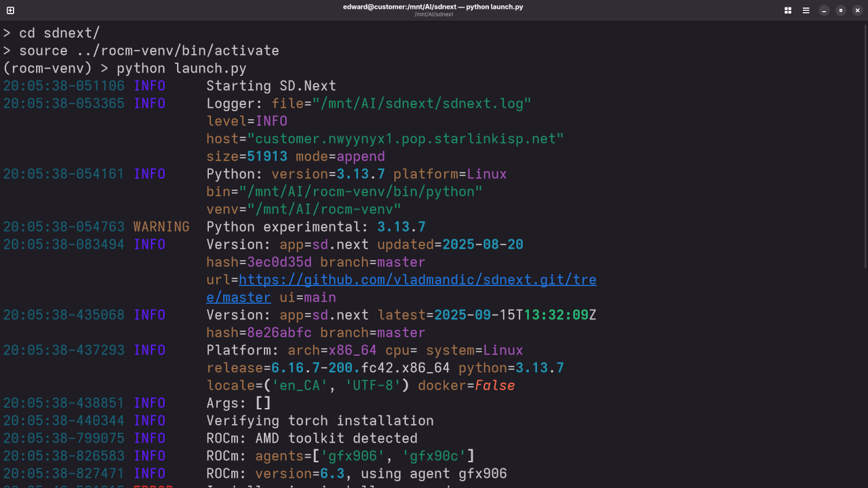The image size is (868, 488).
Task: Close the terminal window
Action: click(x=857, y=10)
